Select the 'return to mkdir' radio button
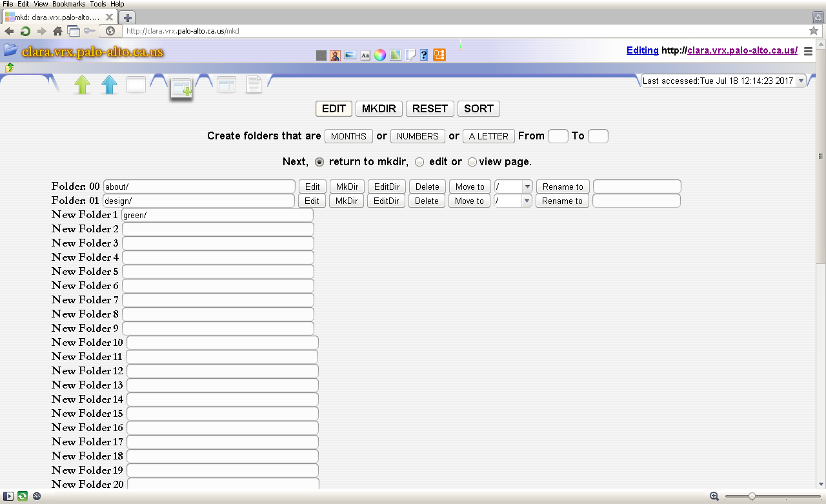826x504 pixels. pyautogui.click(x=319, y=162)
